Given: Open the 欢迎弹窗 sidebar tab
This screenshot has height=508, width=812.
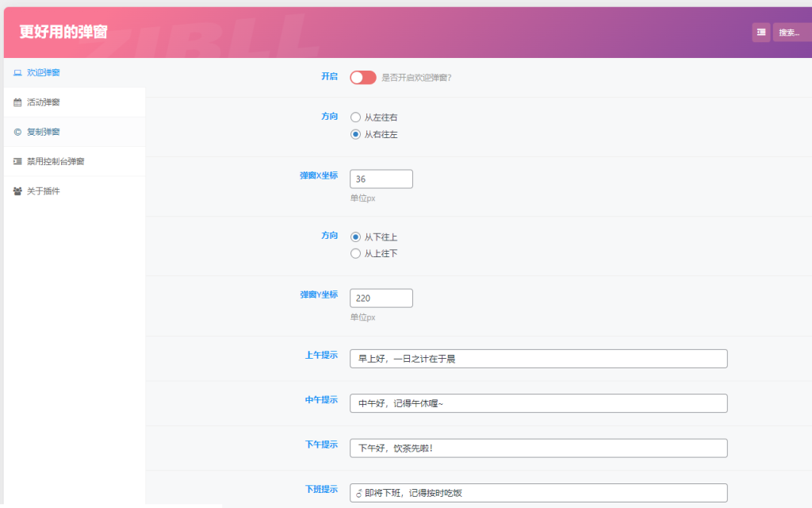Looking at the screenshot, I should (75, 72).
